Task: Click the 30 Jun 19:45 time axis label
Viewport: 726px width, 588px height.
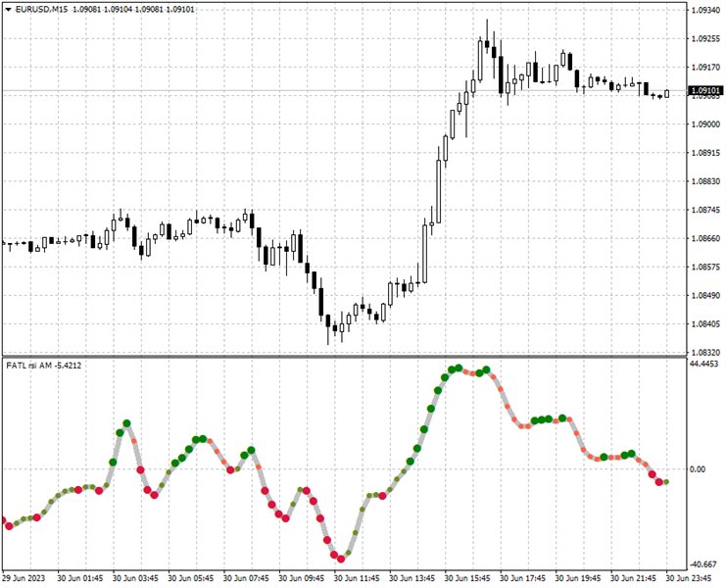Action: pyautogui.click(x=578, y=578)
